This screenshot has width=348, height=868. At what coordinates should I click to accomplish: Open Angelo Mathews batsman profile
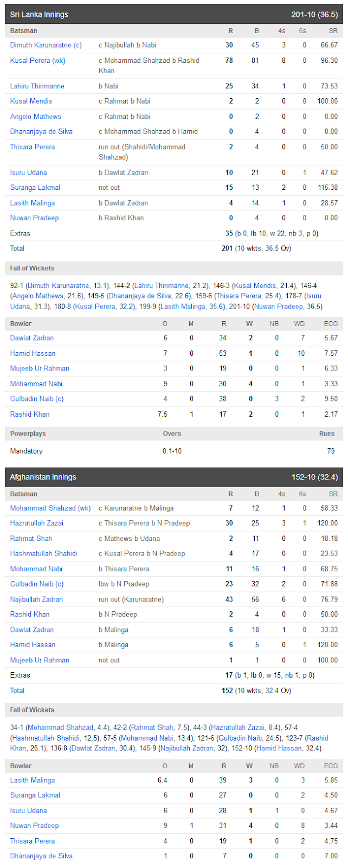pyautogui.click(x=36, y=117)
